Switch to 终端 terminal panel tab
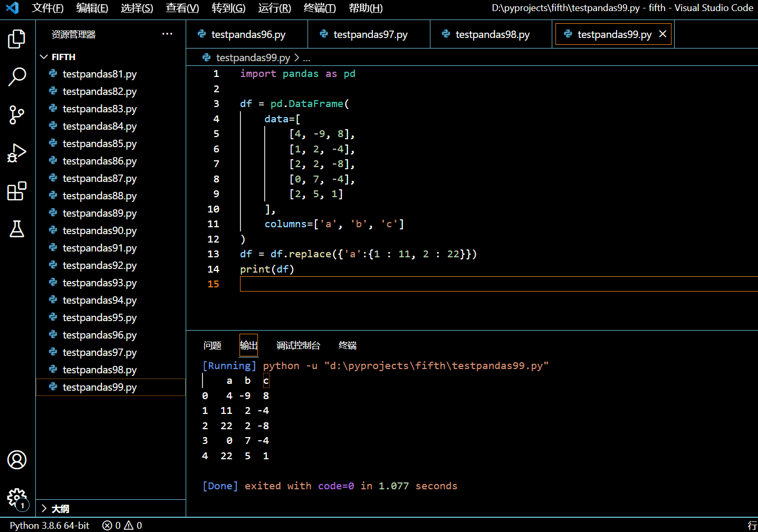758x532 pixels. tap(347, 345)
